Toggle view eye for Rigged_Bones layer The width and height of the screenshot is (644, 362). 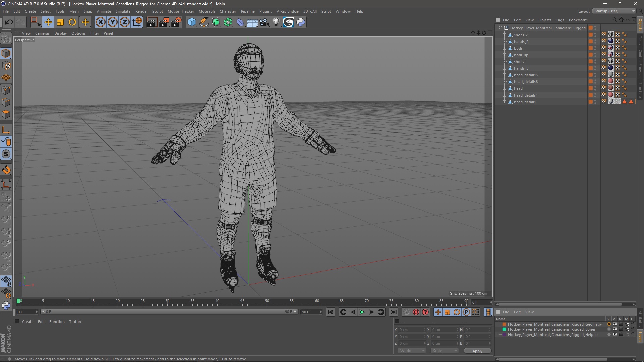615,329
